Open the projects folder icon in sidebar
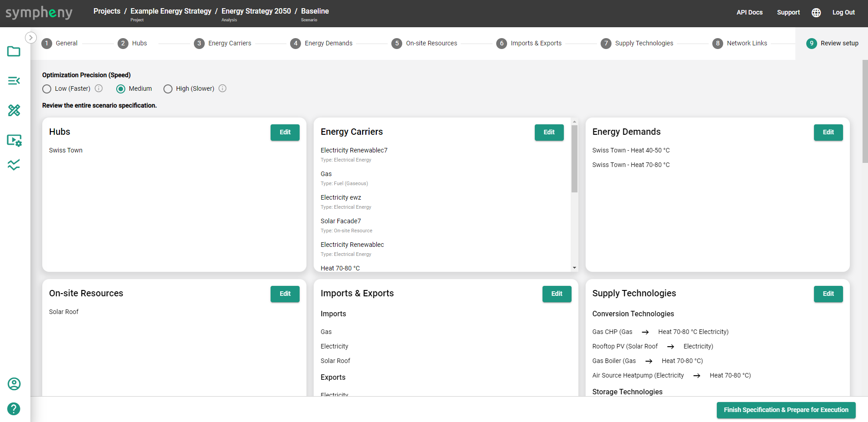This screenshot has height=422, width=868. point(14,51)
